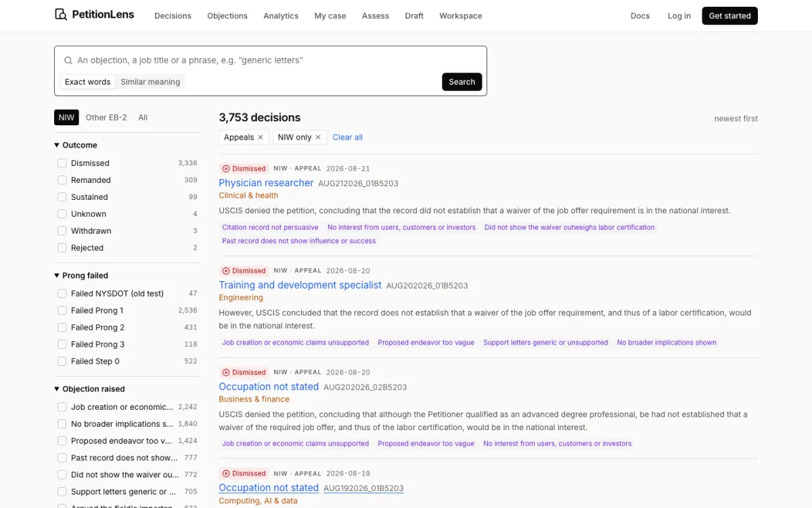Switch search mode to Similar meaning
This screenshot has height=508, width=812.
tap(150, 82)
